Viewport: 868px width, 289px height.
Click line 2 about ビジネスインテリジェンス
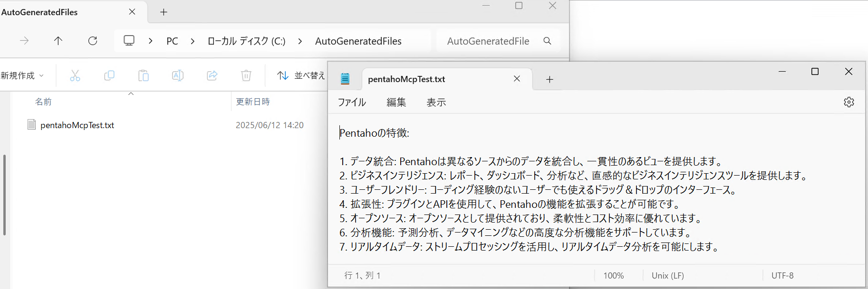[x=574, y=176]
